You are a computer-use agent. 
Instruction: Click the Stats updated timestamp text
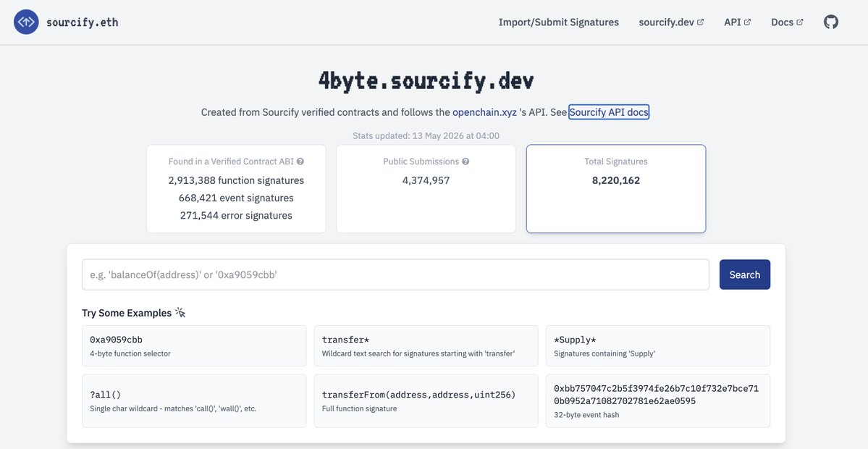click(426, 135)
